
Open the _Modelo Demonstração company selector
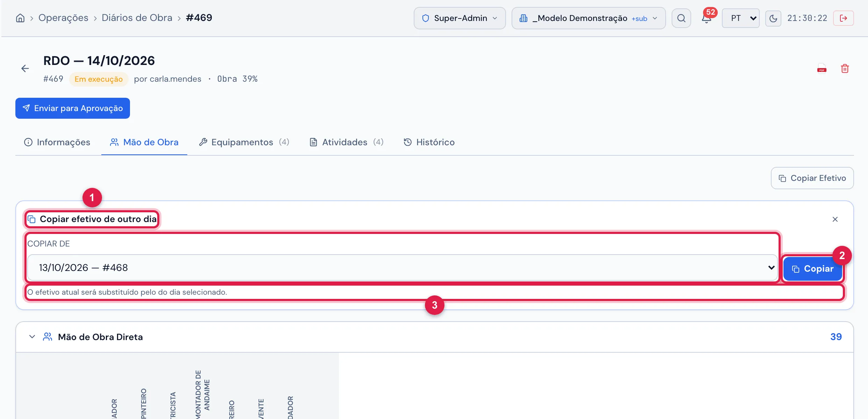point(588,18)
